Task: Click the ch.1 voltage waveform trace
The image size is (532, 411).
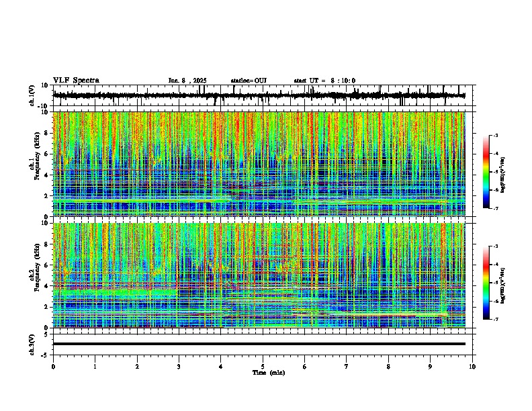Action: pos(259,95)
